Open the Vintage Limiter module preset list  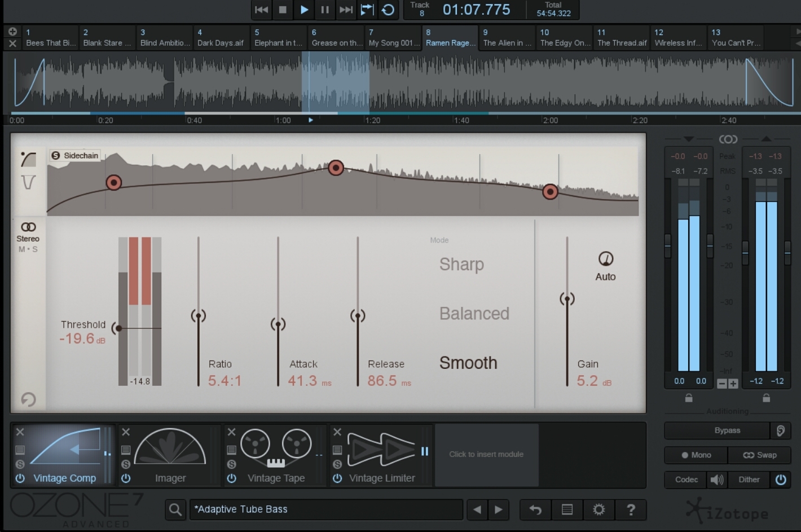[x=337, y=450]
